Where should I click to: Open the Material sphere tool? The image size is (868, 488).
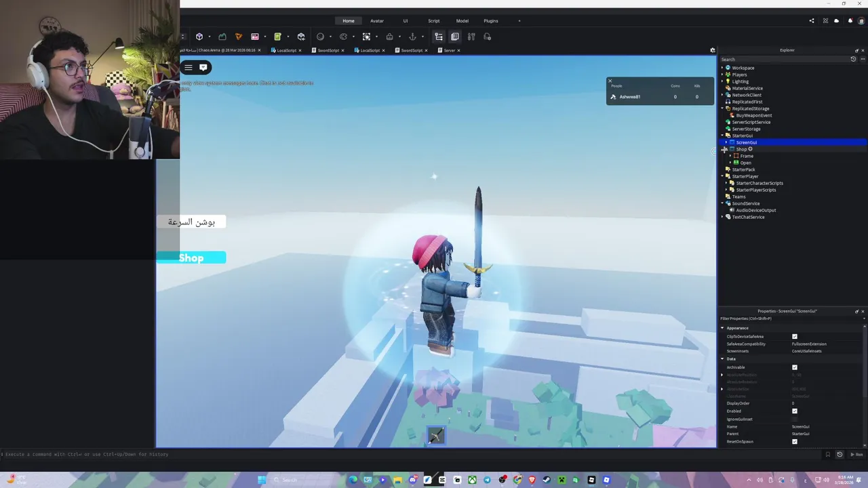pyautogui.click(x=320, y=37)
